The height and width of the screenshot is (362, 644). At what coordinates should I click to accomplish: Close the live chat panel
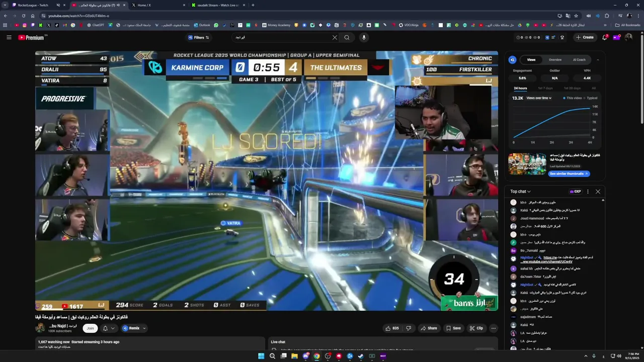pos(598,192)
